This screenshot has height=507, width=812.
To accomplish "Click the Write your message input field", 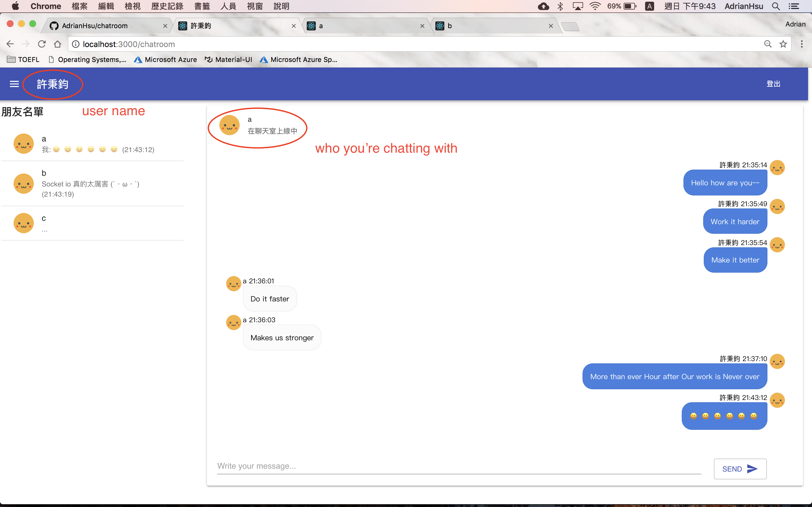I will coord(458,466).
